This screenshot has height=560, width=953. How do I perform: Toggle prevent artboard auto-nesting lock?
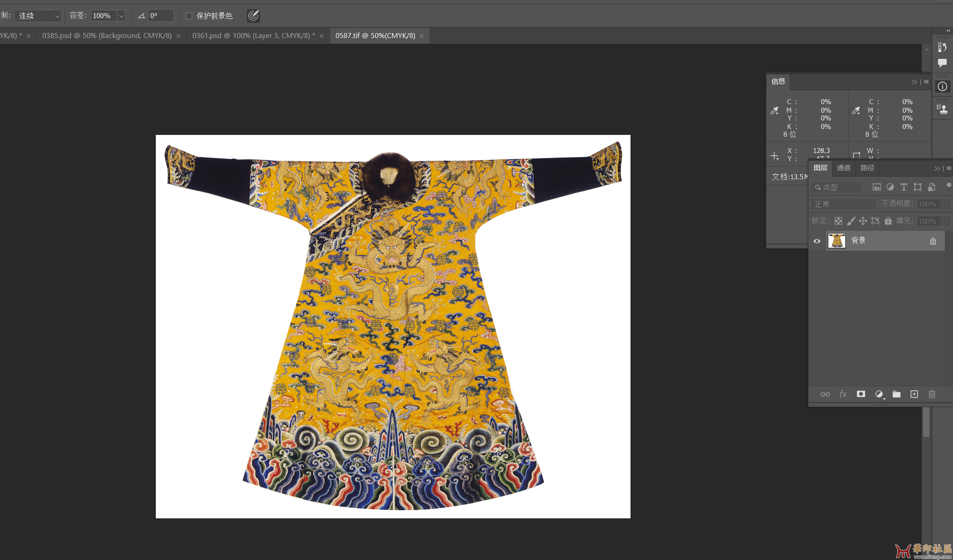[x=875, y=221]
